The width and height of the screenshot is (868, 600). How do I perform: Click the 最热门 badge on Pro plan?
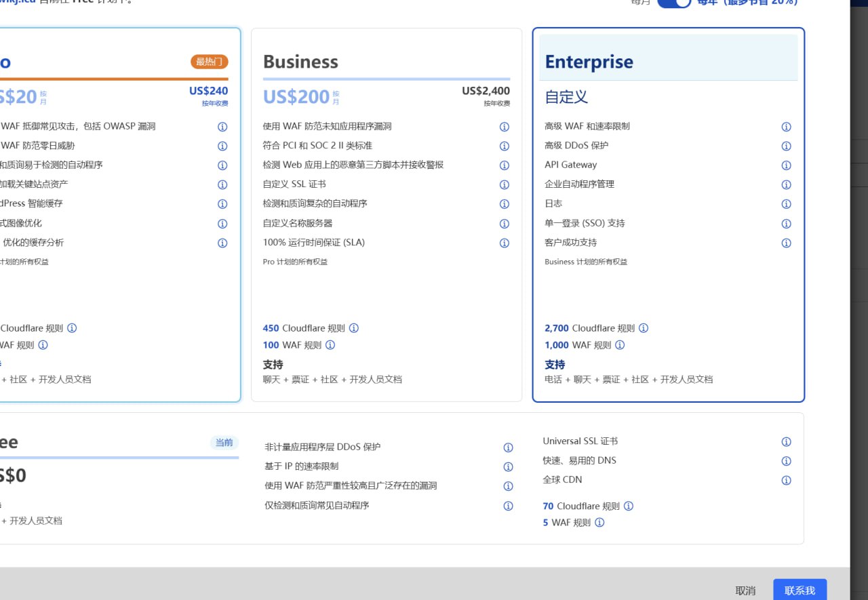209,62
